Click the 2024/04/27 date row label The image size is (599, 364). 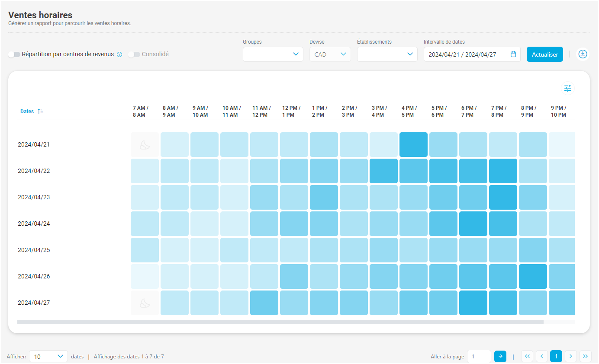pos(34,303)
